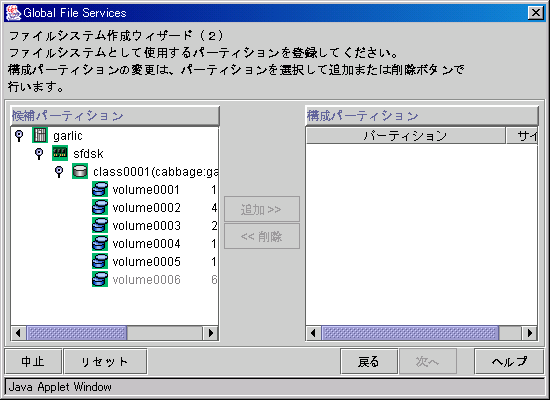Click the garlic node server icon

click(40, 135)
